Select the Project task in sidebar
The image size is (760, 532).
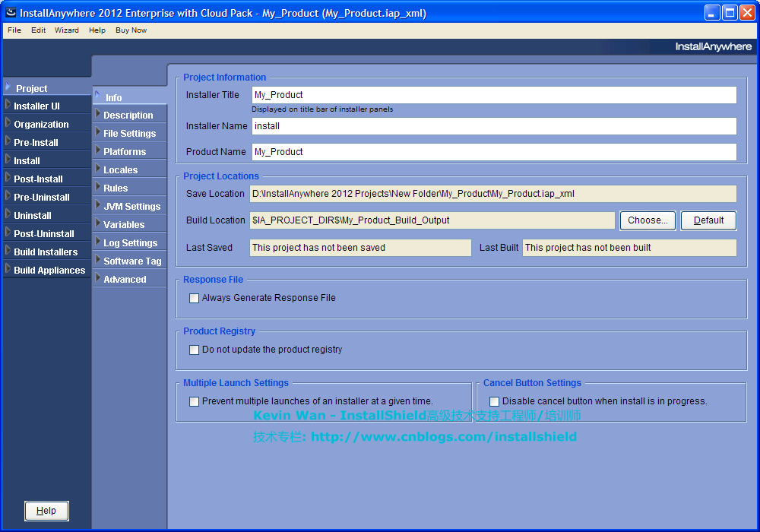[x=47, y=88]
